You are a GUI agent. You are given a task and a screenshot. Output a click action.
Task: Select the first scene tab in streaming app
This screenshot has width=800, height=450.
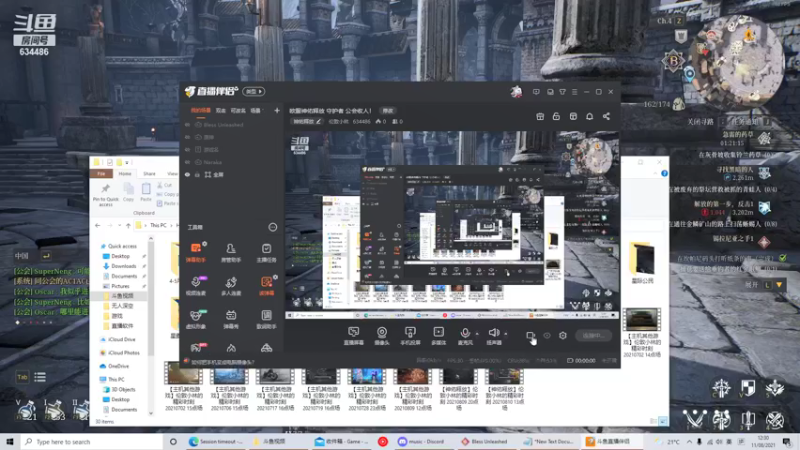[201, 110]
